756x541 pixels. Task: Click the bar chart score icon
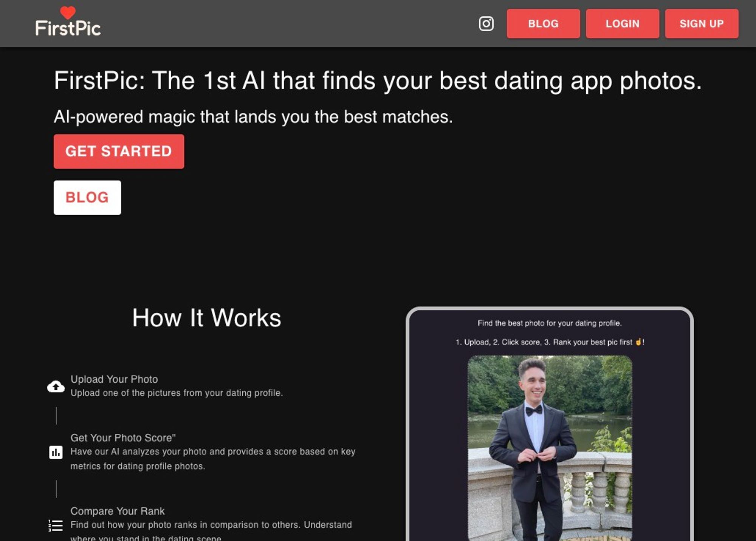[x=56, y=452]
